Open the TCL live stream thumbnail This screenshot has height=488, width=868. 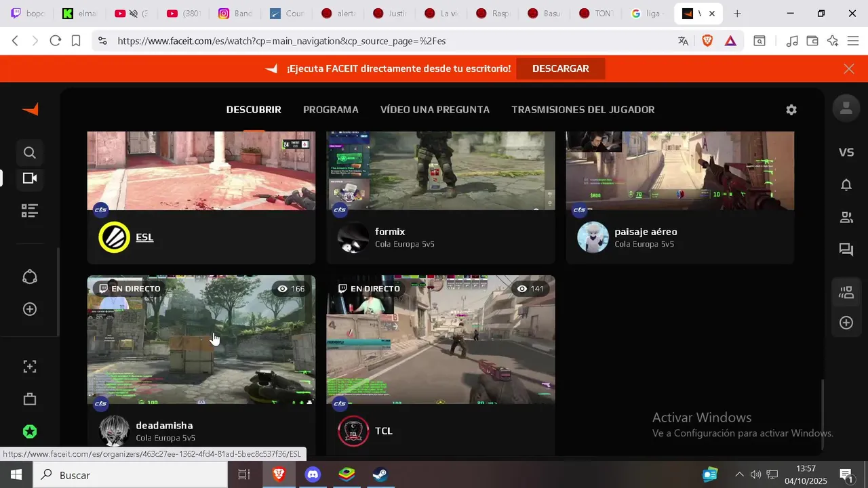tap(441, 340)
